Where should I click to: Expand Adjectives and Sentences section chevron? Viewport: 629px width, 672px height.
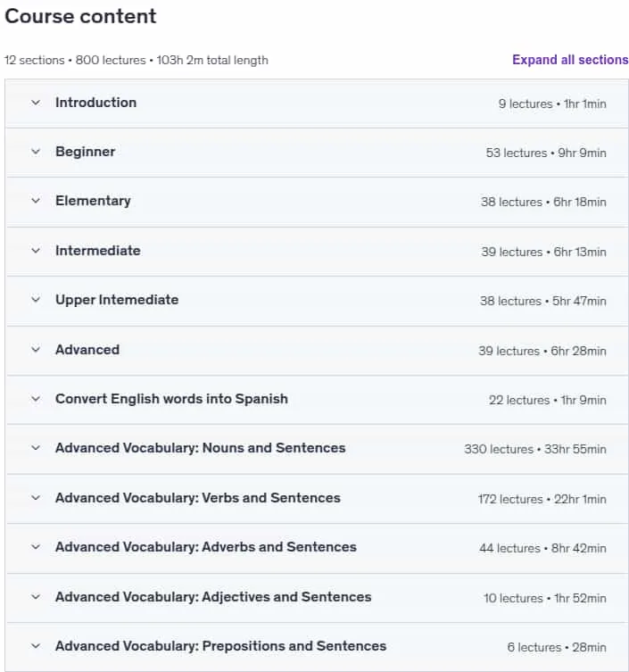tap(36, 597)
